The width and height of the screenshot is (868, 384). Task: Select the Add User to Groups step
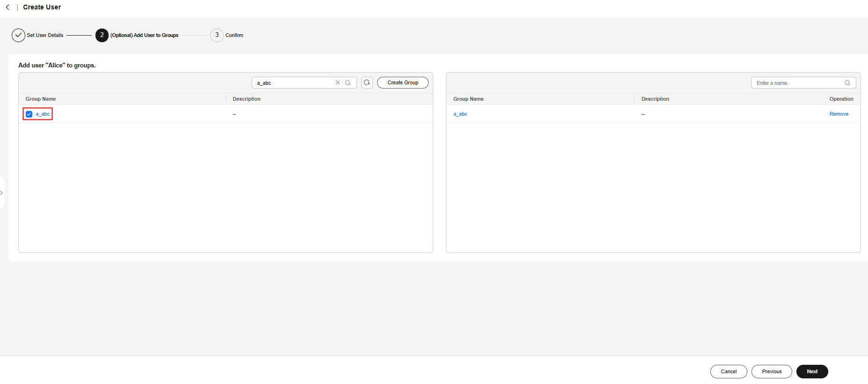coord(137,35)
